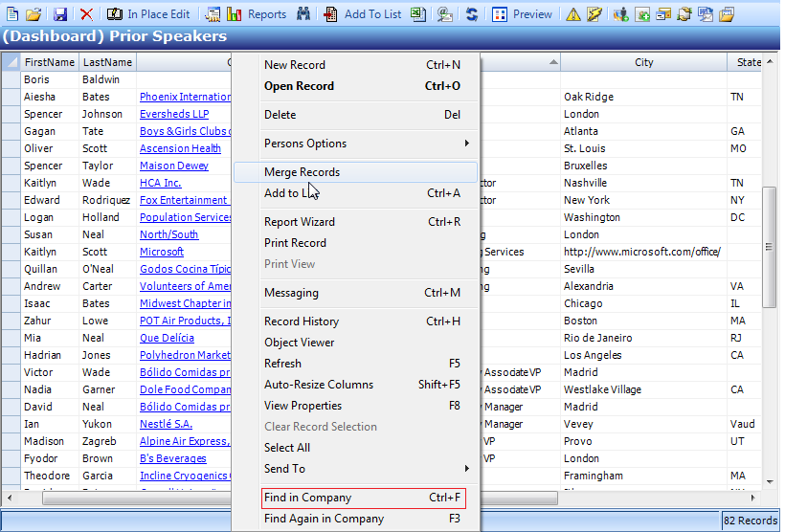
Task: Expand the Send To submenu
Action: (x=356, y=469)
